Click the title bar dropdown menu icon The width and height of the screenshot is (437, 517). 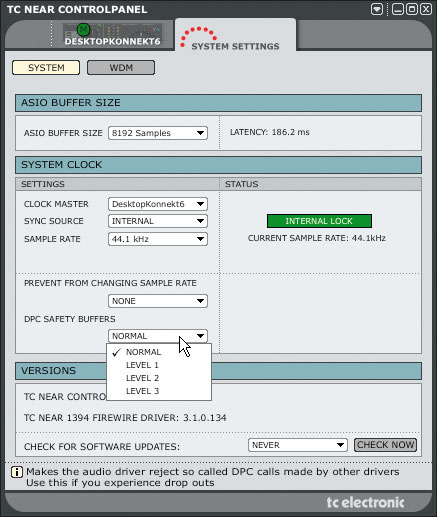click(377, 9)
